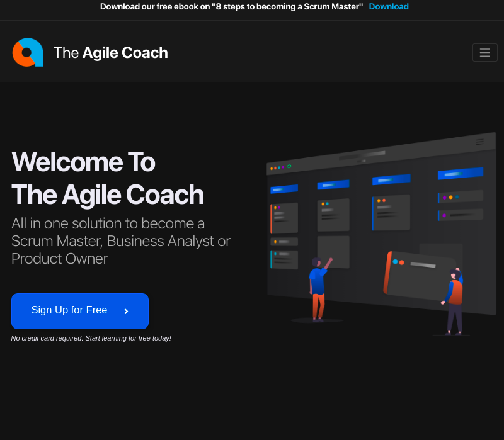Click the orange and blue Agile Coach logo
Screen dimensions: 504x440
28,52
